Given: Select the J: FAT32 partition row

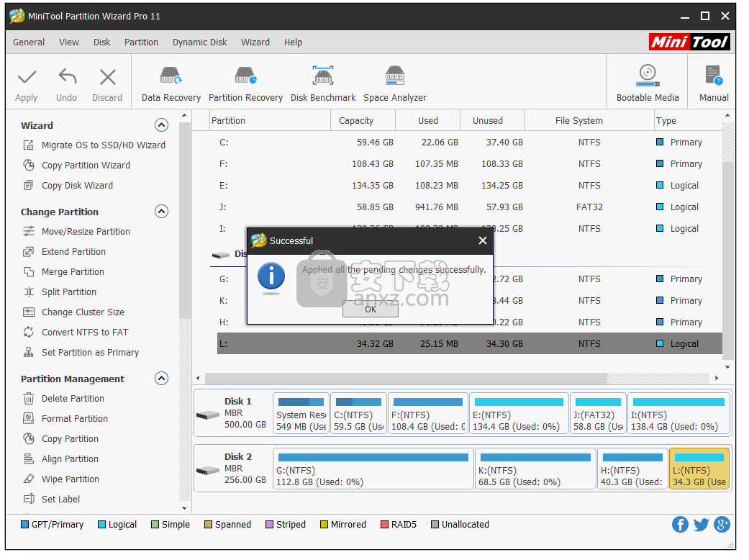Looking at the screenshot, I should (x=469, y=207).
